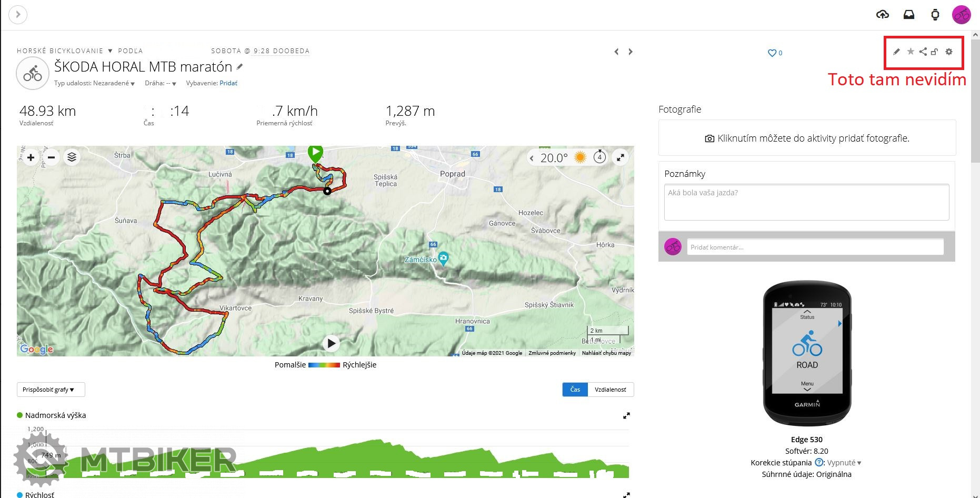Image resolution: width=980 pixels, height=498 pixels.
Task: Click the Pridať komentár input field
Action: coord(815,247)
